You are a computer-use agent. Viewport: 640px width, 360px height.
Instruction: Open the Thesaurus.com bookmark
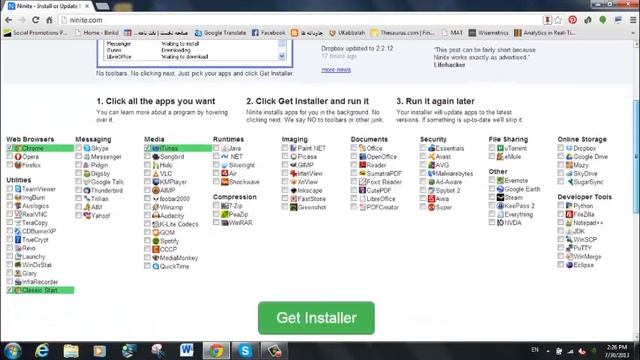coord(403,33)
